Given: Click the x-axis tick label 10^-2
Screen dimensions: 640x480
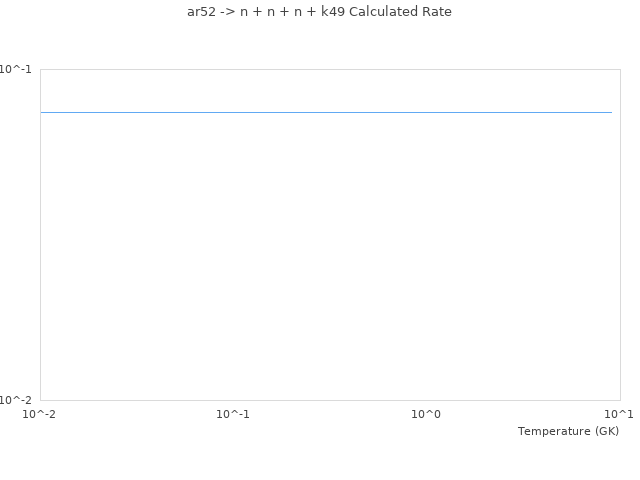Looking at the screenshot, I should (x=40, y=414).
